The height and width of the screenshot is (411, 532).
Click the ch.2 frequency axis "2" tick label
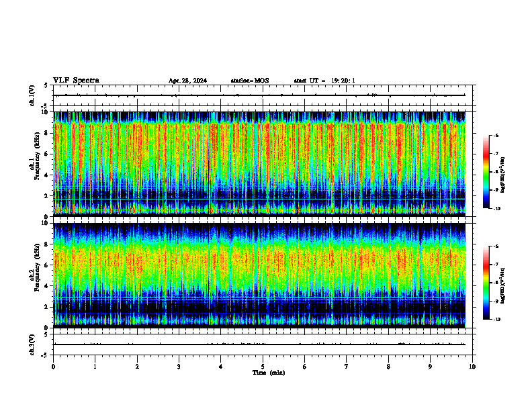pos(46,307)
